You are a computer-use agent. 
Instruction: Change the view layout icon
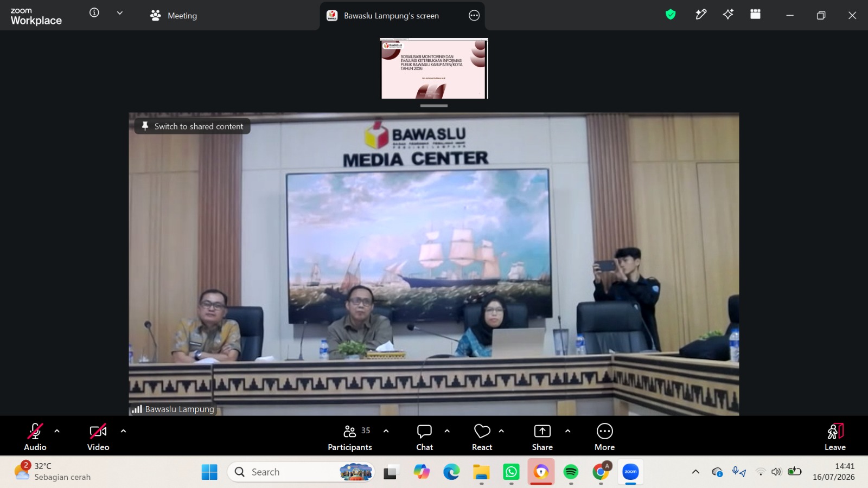[x=755, y=15]
